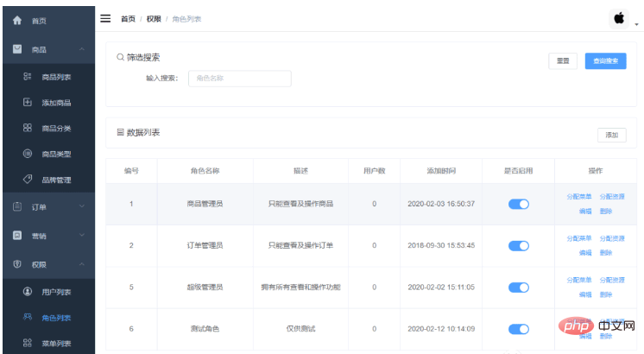Click the 权限 shield icon
Screen dimensions: 644x354
[17, 264]
